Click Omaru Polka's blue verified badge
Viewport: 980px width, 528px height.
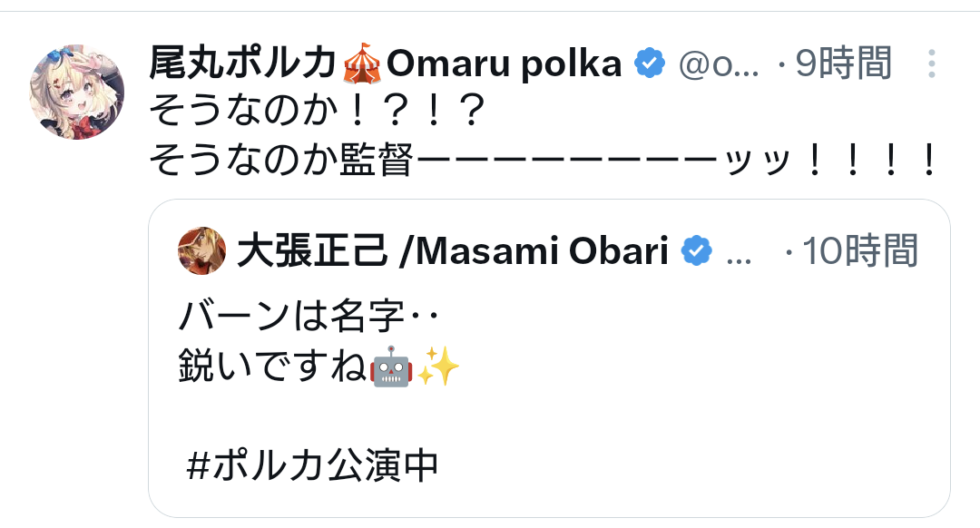click(x=649, y=64)
